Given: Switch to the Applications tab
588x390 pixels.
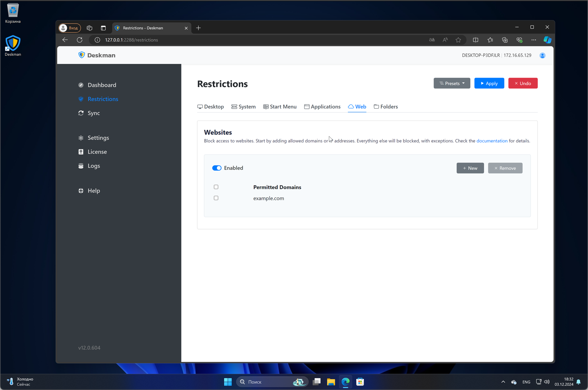Looking at the screenshot, I should coord(322,107).
